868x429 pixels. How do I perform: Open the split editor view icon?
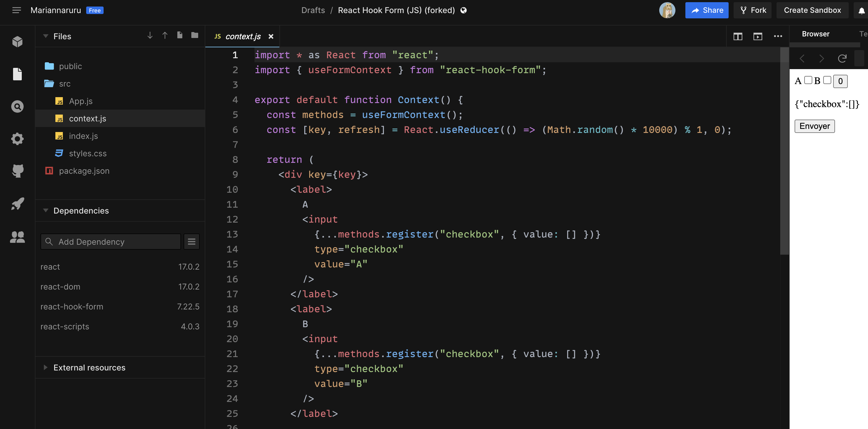[x=738, y=36]
